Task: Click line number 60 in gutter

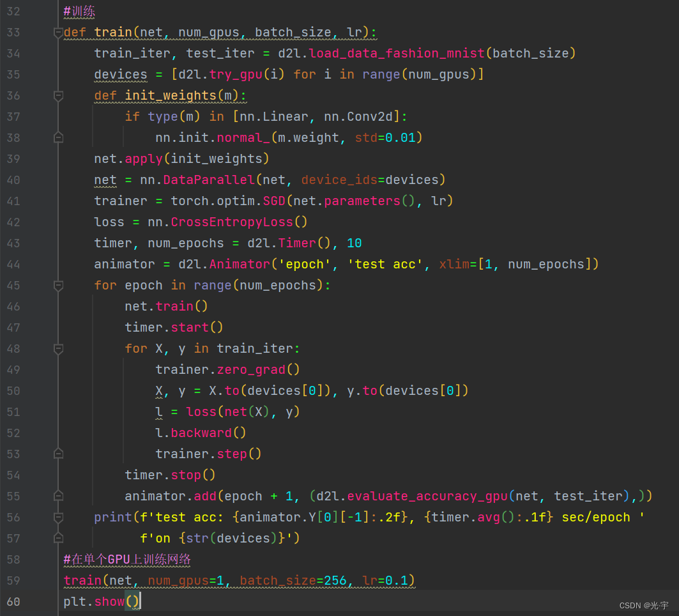Action: pos(13,602)
